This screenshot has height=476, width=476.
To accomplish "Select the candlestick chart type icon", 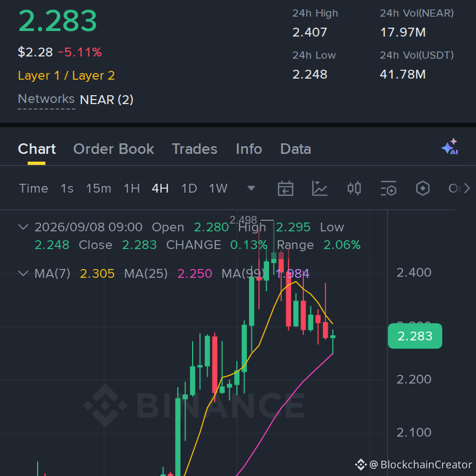I will [354, 189].
